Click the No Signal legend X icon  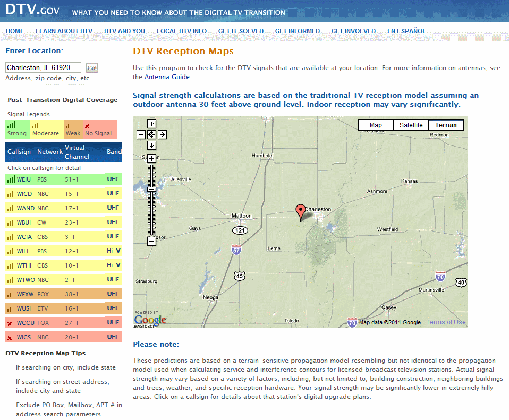(87, 126)
